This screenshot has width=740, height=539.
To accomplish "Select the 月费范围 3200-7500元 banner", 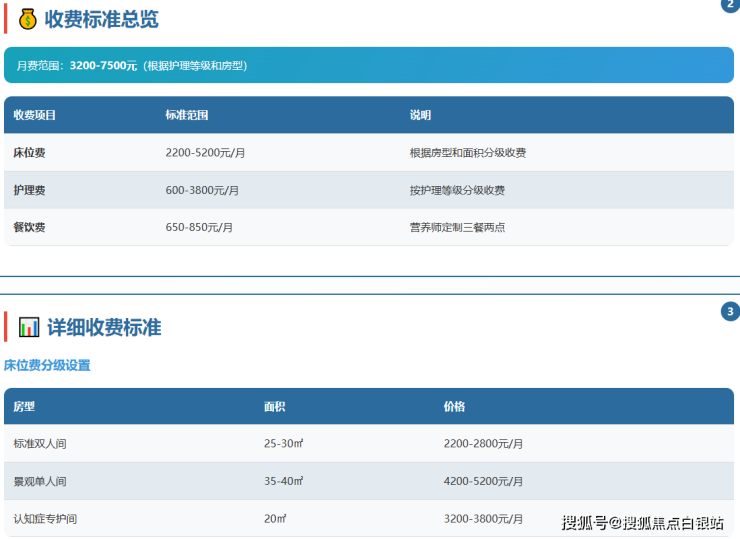I will (368, 65).
